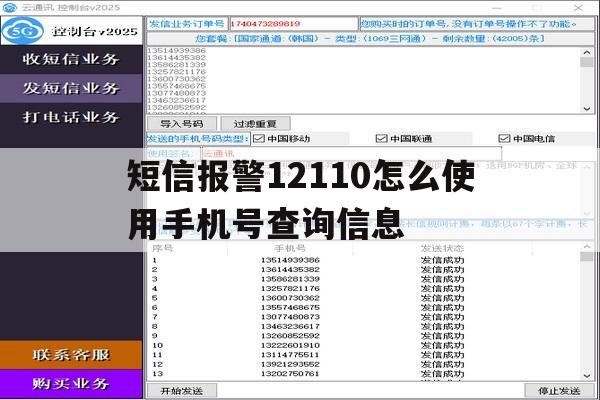Click results table scroll up arrow

pyautogui.click(x=587, y=247)
